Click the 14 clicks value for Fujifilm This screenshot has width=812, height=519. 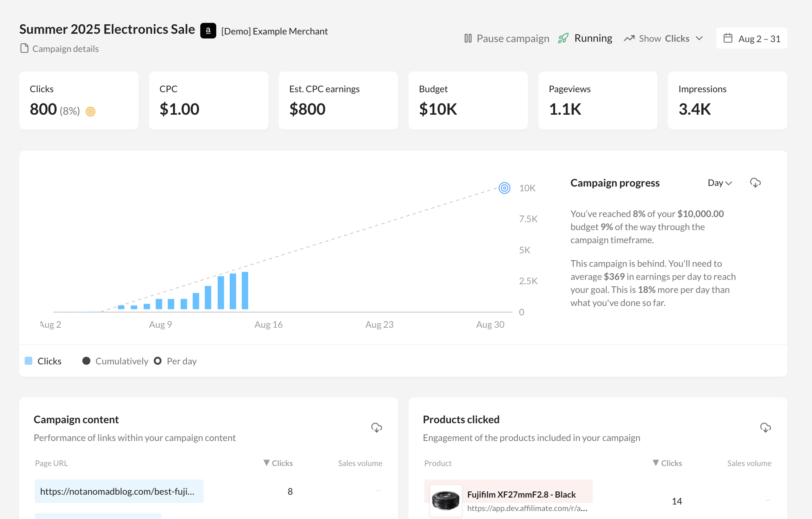tap(677, 501)
